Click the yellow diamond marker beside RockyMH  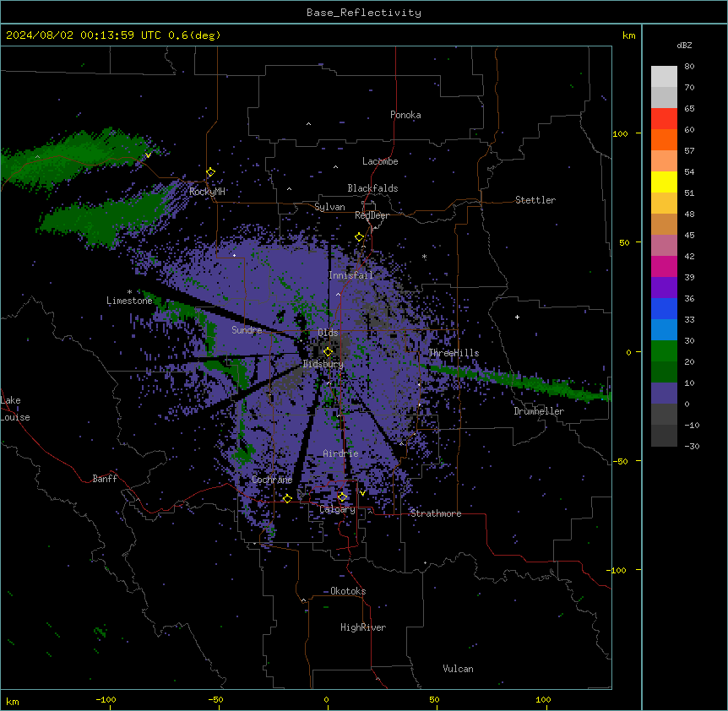210,172
